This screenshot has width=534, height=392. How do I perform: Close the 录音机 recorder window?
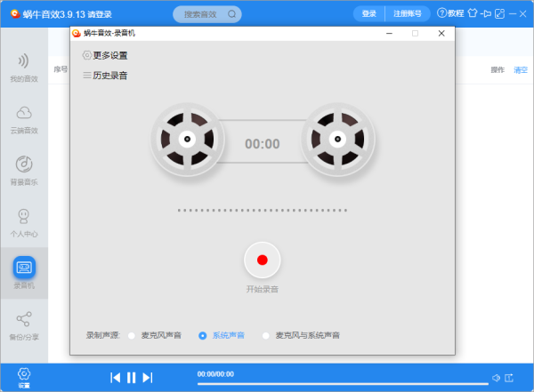click(x=441, y=34)
